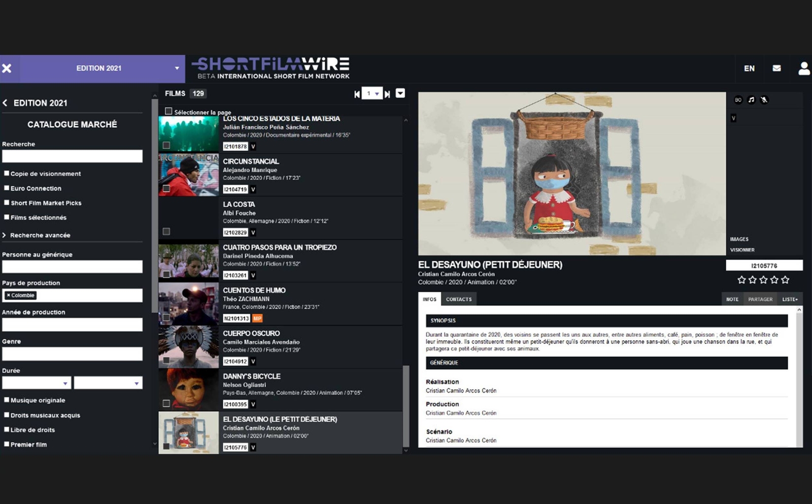Go to the previous films page
812x504 pixels.
click(357, 94)
